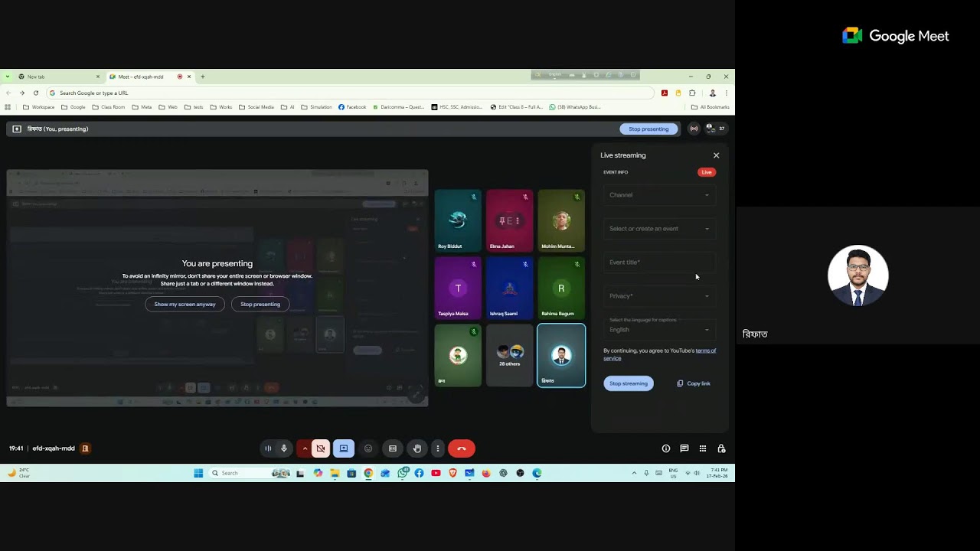Open YouTube icon in the taskbar
The image size is (980, 551).
tap(436, 473)
